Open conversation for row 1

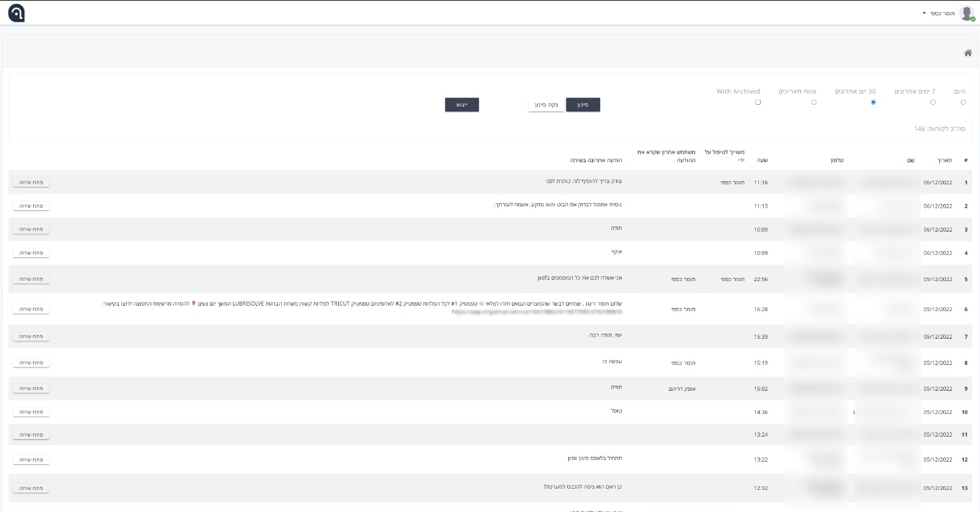[31, 183]
